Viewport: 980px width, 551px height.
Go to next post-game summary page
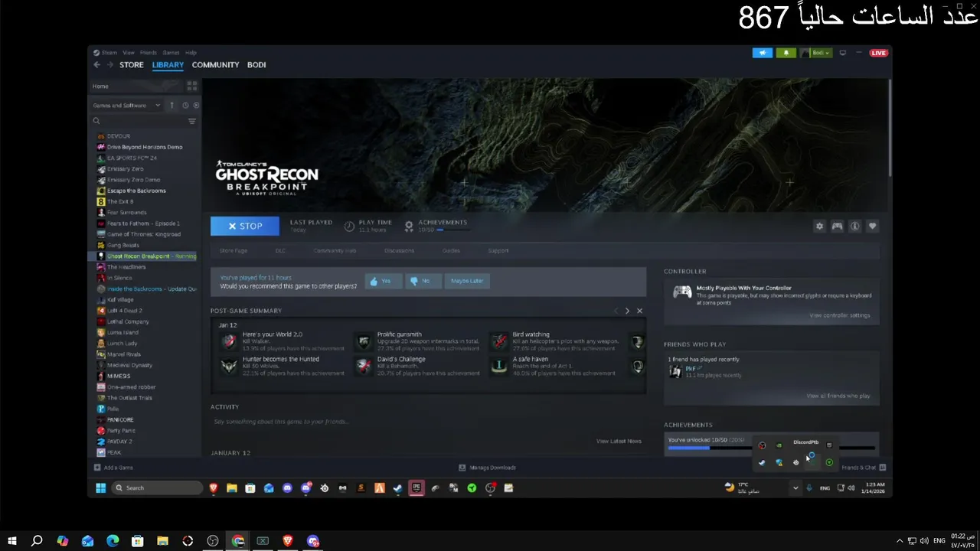pos(627,311)
